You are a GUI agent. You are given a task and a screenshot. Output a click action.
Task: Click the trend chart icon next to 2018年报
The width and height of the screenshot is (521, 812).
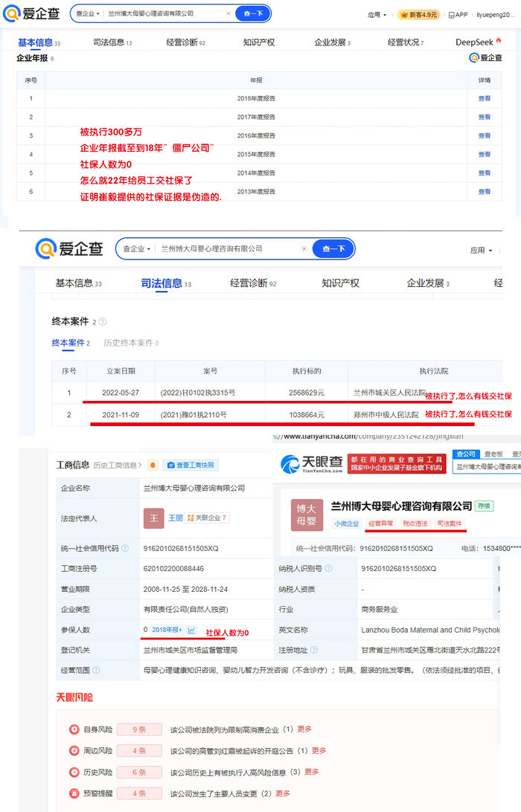tap(191, 630)
